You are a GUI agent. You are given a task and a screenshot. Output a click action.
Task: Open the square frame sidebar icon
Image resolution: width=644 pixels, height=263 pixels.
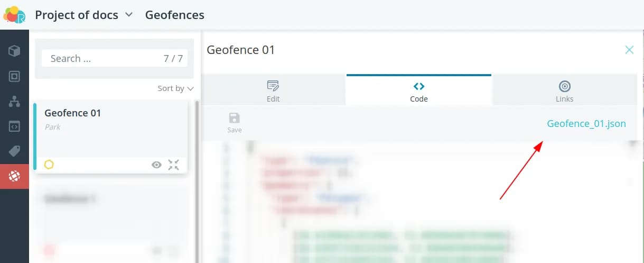14,76
